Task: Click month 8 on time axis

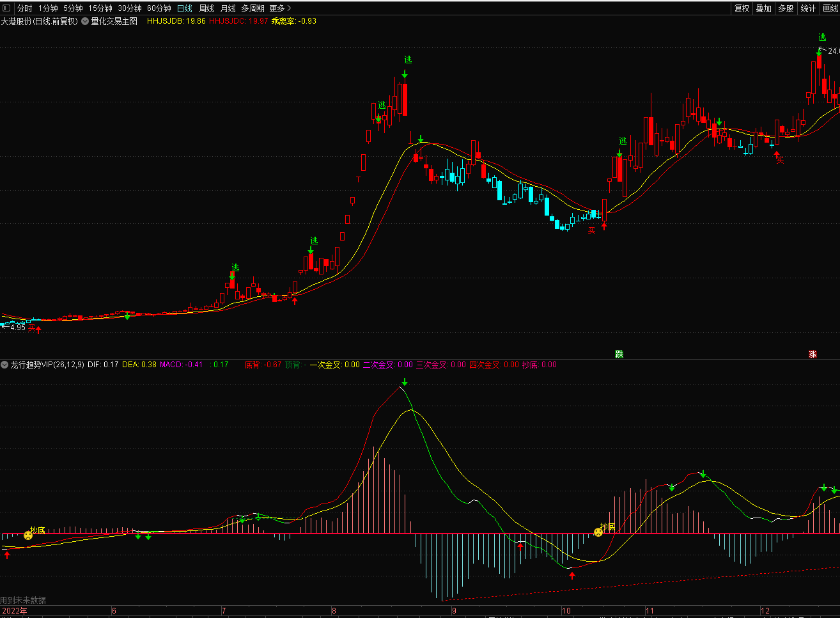Action: 334,611
